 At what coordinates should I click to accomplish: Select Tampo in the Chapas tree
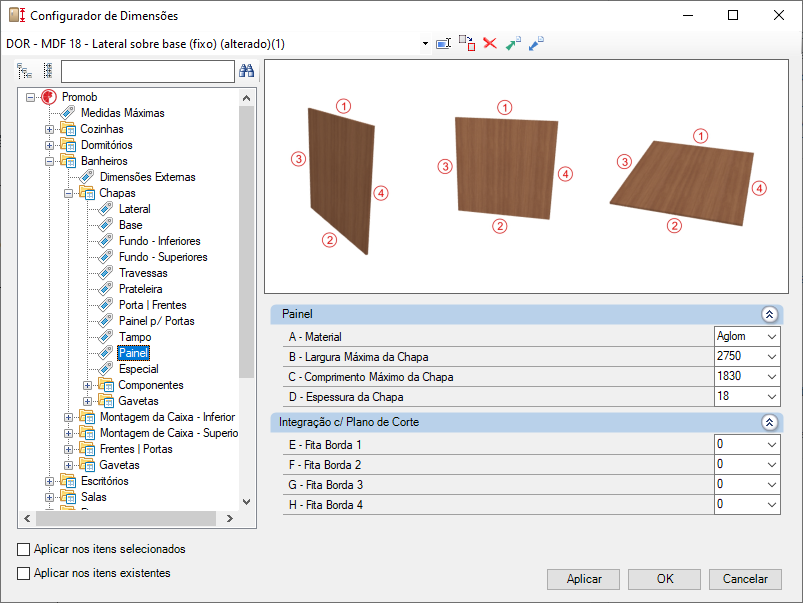(x=135, y=337)
